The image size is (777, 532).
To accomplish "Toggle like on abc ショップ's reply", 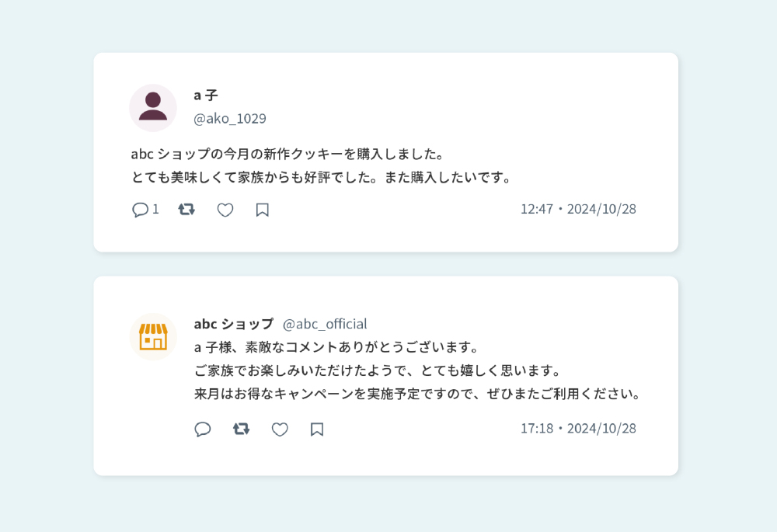I will pyautogui.click(x=280, y=429).
